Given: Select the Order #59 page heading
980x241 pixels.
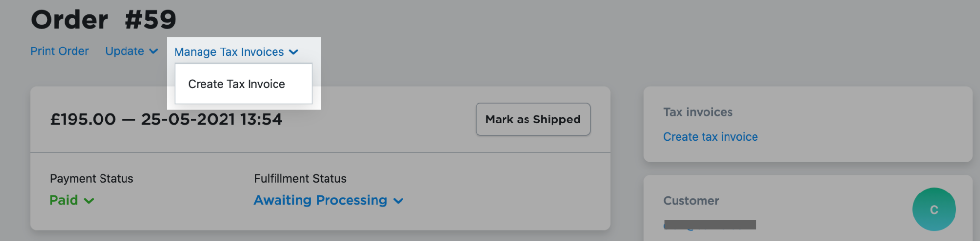Looking at the screenshot, I should (x=103, y=20).
